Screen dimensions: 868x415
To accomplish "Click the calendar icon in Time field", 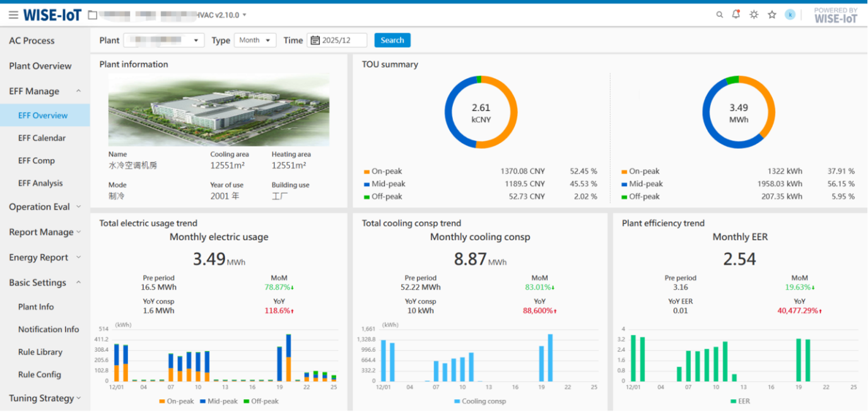I will coord(315,40).
